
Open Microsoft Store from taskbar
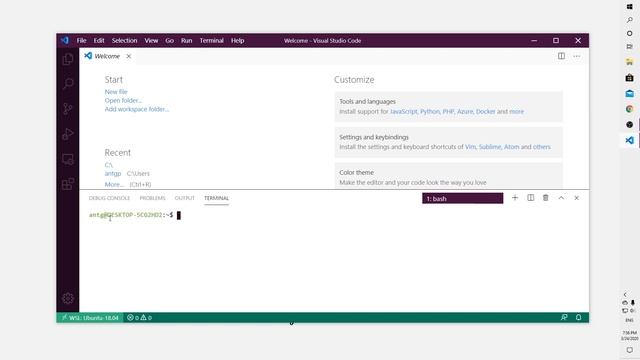point(629,78)
